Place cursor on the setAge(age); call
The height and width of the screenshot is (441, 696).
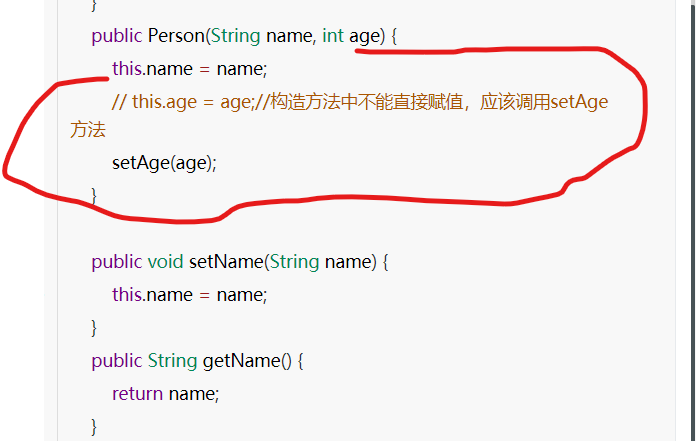click(164, 163)
